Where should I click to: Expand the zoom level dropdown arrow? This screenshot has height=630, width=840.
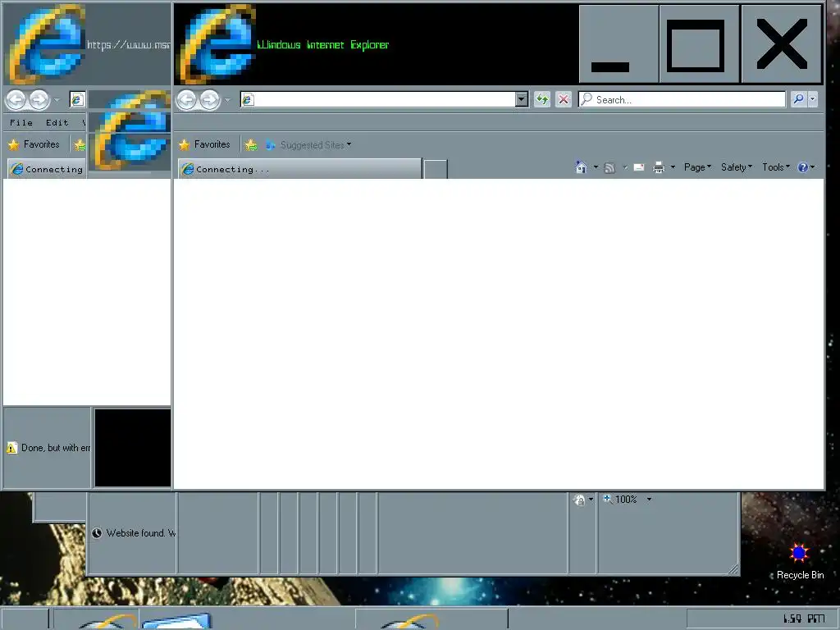click(649, 500)
